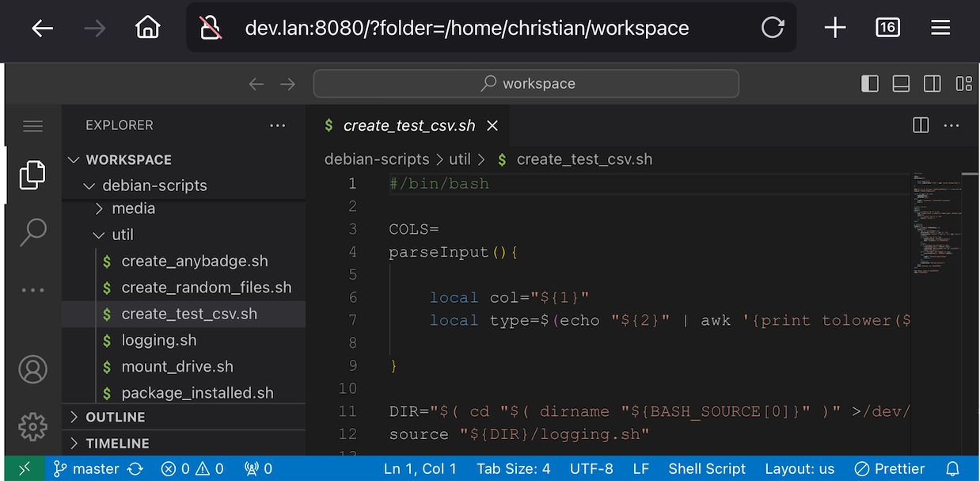Open the remote window indicator

tap(25, 468)
